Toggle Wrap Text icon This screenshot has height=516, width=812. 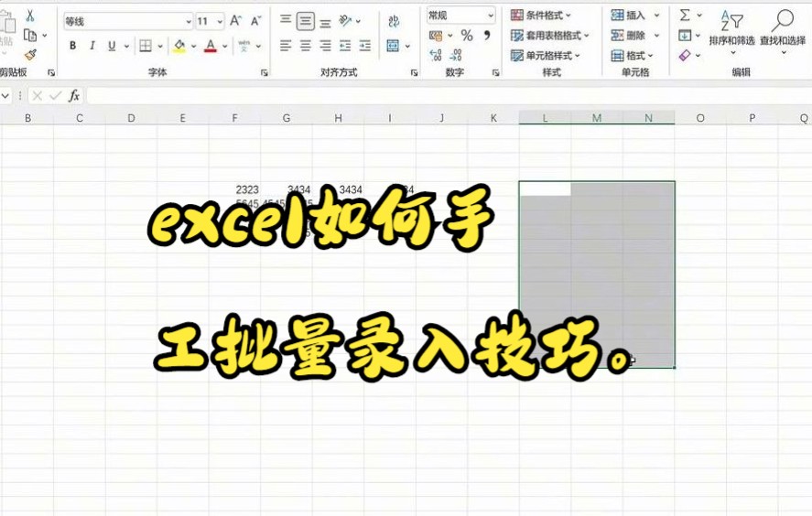click(394, 21)
